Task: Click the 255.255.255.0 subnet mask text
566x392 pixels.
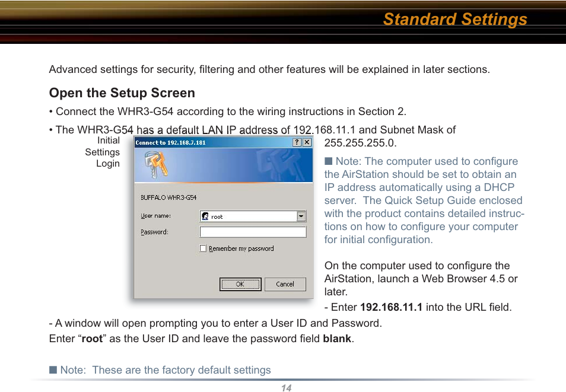Action: point(360,143)
